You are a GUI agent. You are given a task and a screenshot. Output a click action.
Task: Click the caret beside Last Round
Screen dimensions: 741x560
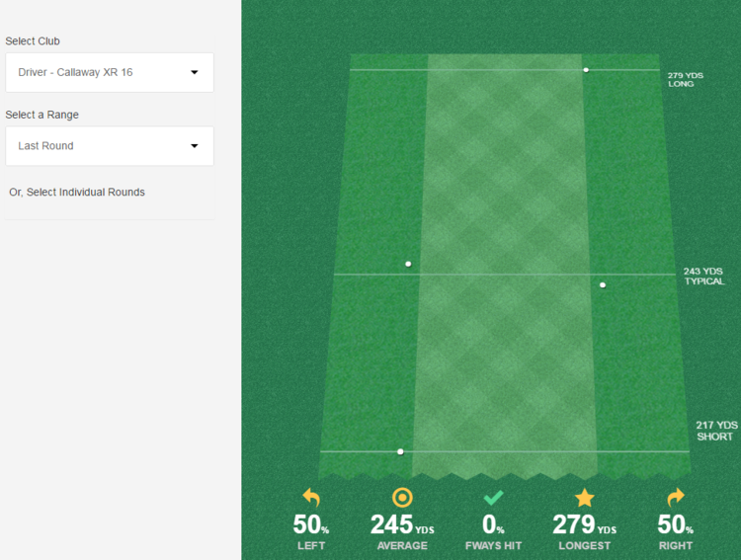click(x=194, y=146)
